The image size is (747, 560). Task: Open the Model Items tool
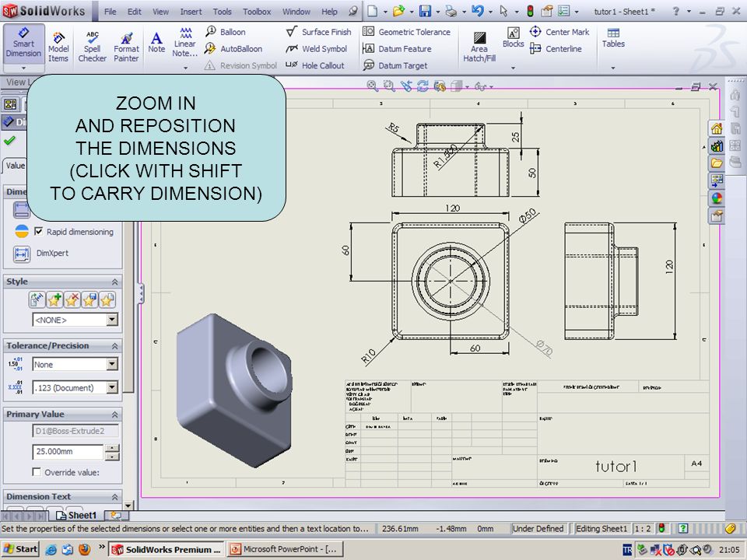(x=58, y=47)
